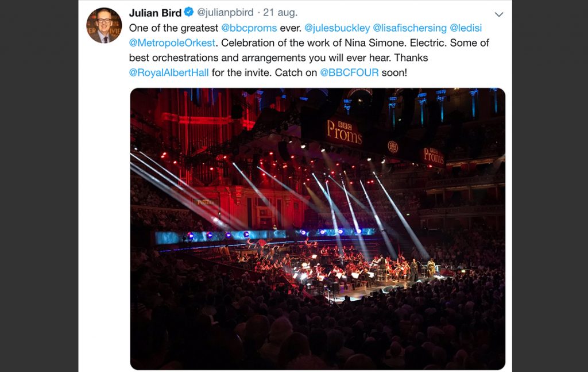Open the @BBCFOUR mention link
Image resolution: width=588 pixels, height=372 pixels.
[x=349, y=72]
